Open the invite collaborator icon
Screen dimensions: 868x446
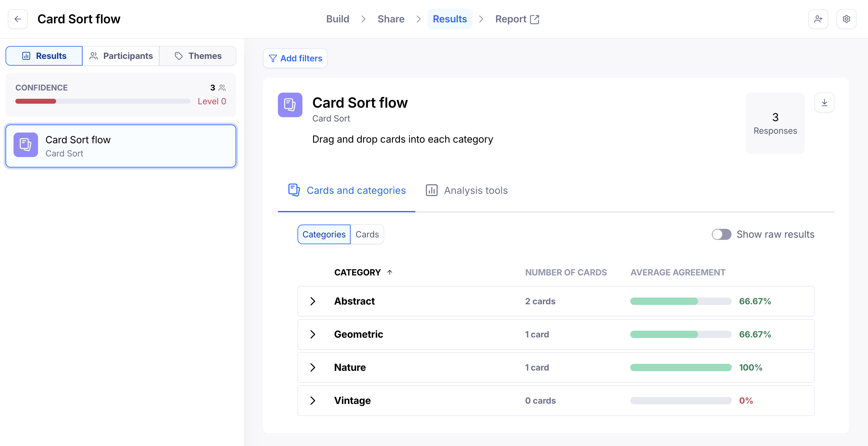(x=818, y=19)
